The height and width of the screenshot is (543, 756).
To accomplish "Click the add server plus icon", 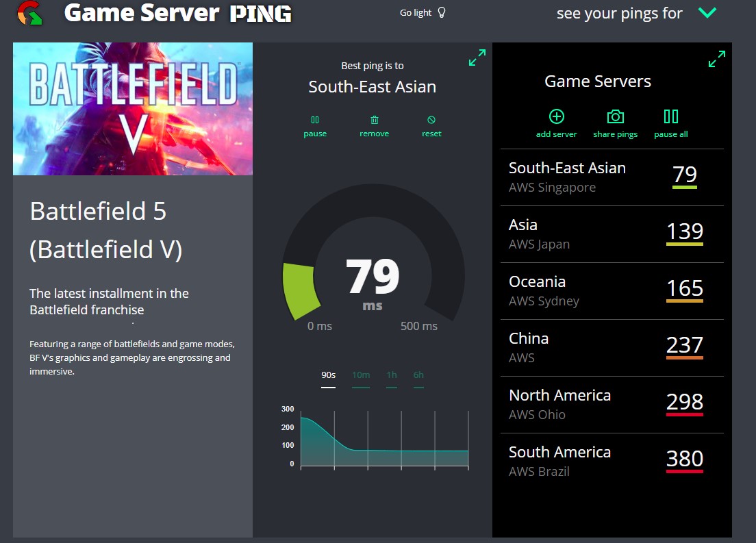I will (x=557, y=116).
